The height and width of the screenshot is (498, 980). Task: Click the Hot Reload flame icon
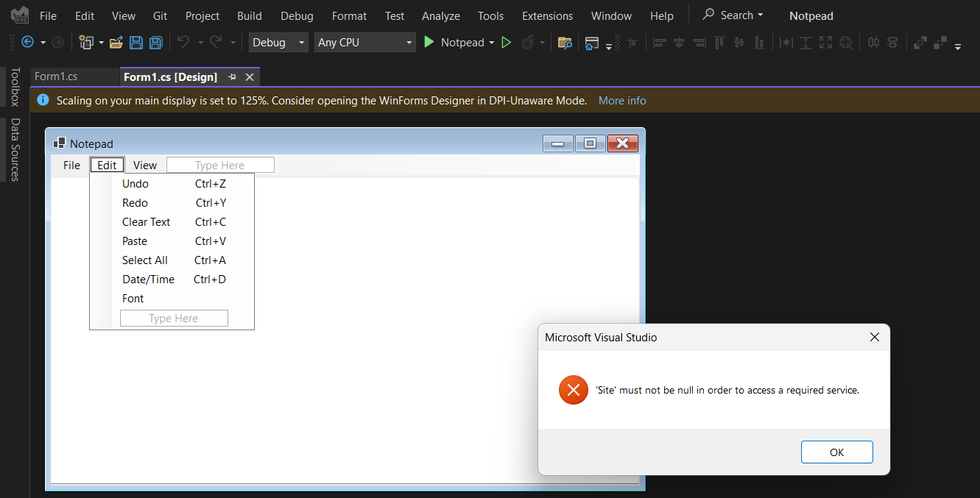click(527, 43)
